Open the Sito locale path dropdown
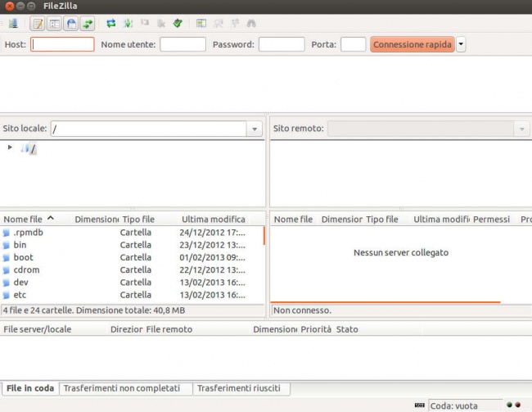The width and height of the screenshot is (532, 412). coord(255,129)
